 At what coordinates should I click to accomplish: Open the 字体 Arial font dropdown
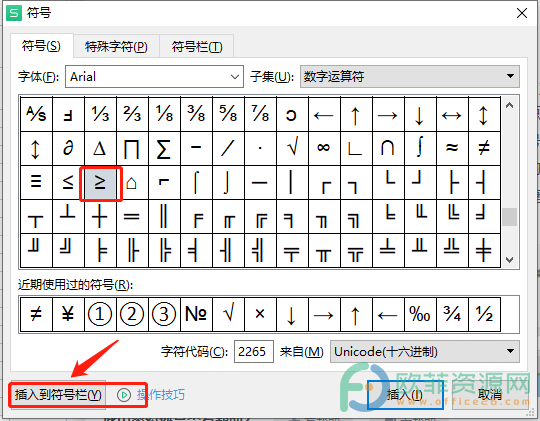coord(154,76)
